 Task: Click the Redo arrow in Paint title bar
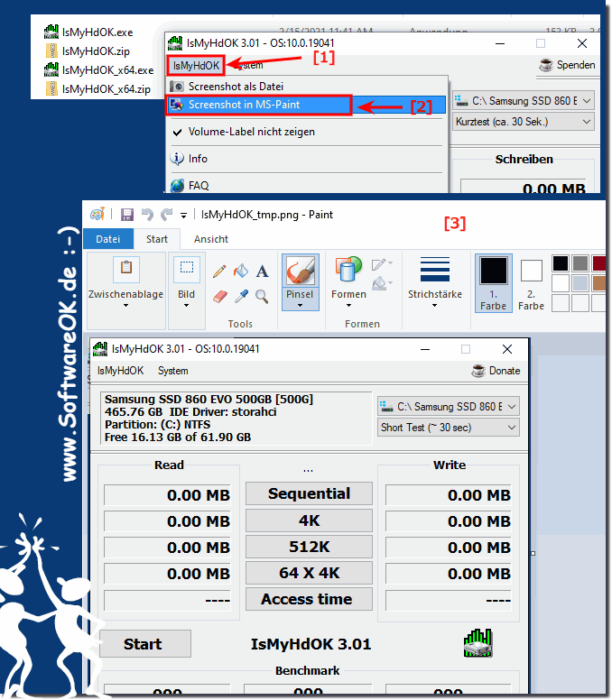pyautogui.click(x=166, y=215)
